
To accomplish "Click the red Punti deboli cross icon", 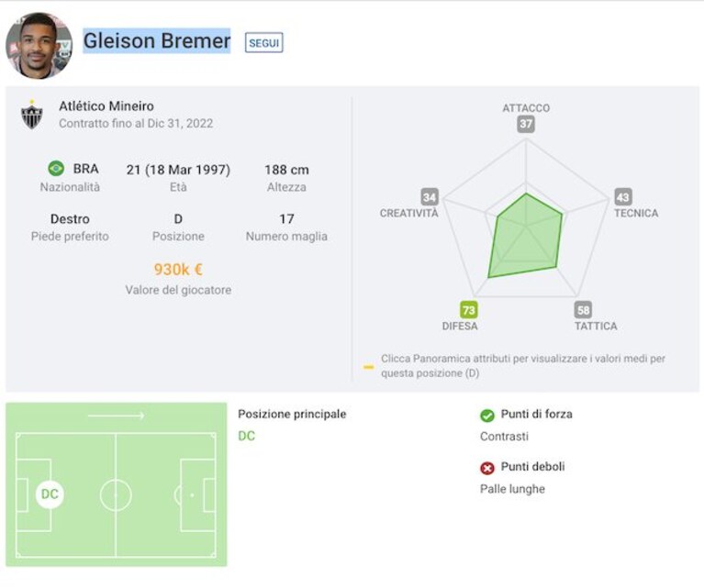I will point(487,468).
